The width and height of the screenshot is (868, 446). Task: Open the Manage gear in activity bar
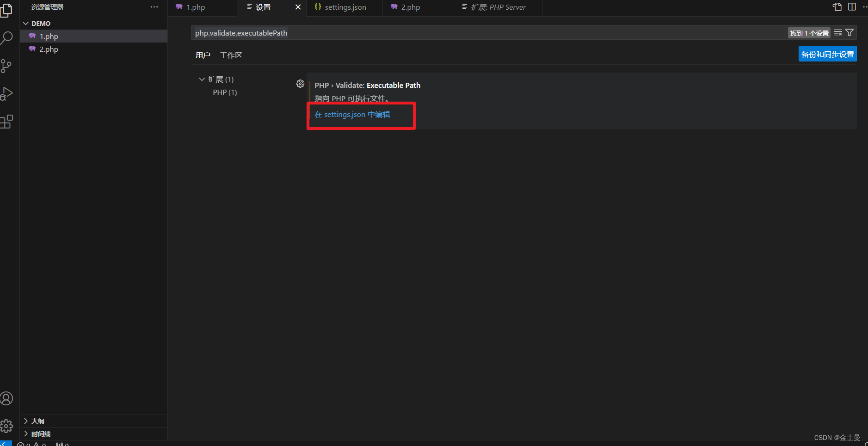pyautogui.click(x=6, y=426)
